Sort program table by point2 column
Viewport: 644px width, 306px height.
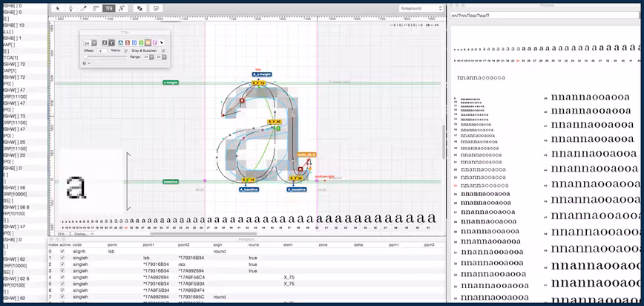[183, 245]
